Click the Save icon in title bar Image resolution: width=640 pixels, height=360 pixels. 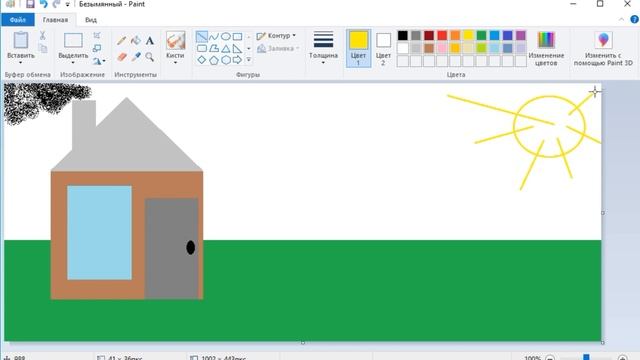(x=30, y=4)
